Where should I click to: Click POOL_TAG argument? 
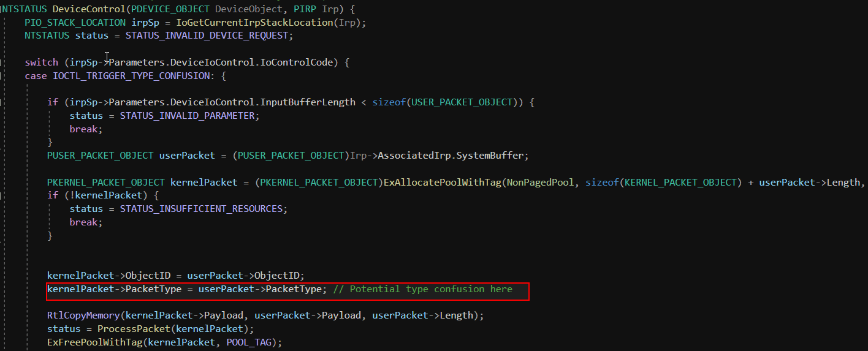[248, 342]
